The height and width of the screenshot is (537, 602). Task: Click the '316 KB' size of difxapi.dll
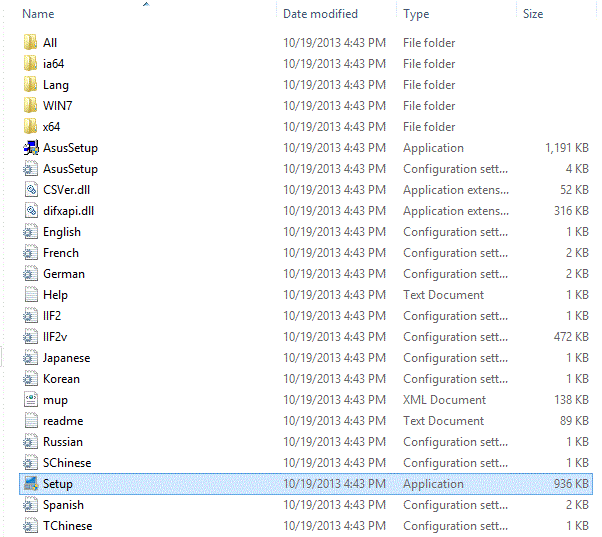click(571, 210)
